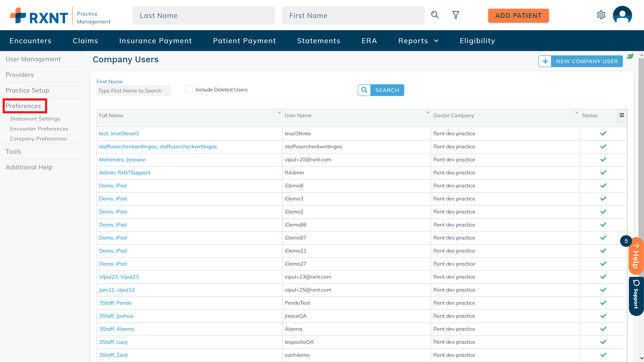The width and height of the screenshot is (644, 362).
Task: Open the advanced filter funnel icon
Action: [456, 15]
